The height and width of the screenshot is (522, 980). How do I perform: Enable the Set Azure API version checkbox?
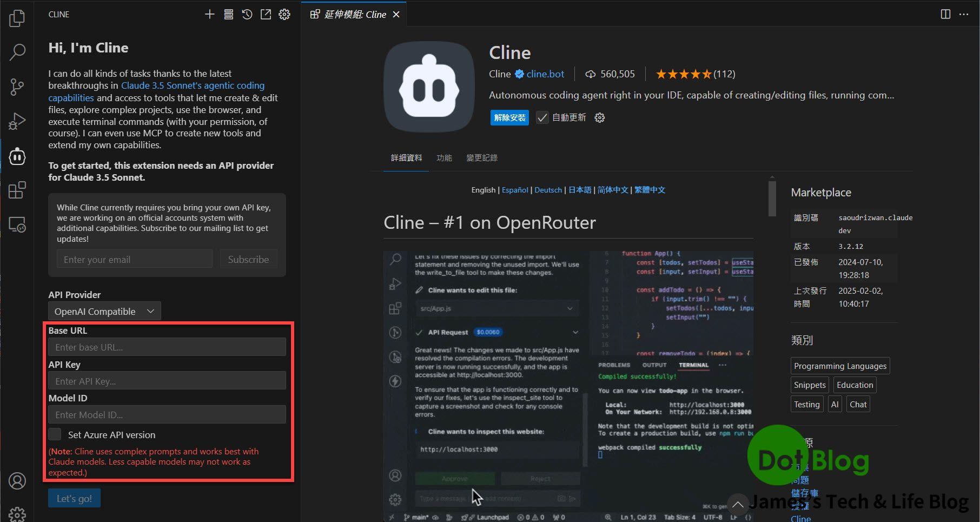point(55,434)
